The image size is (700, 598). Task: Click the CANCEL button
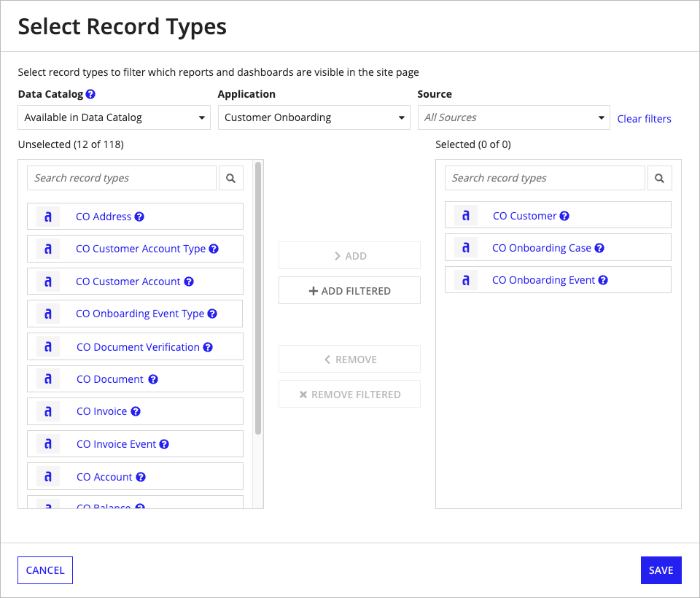(x=45, y=570)
